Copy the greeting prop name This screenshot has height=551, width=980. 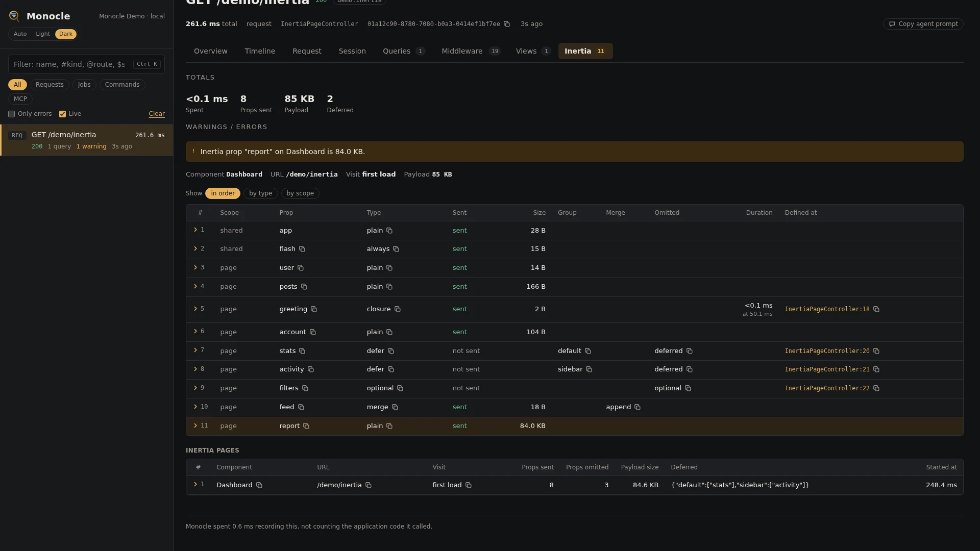click(x=314, y=309)
